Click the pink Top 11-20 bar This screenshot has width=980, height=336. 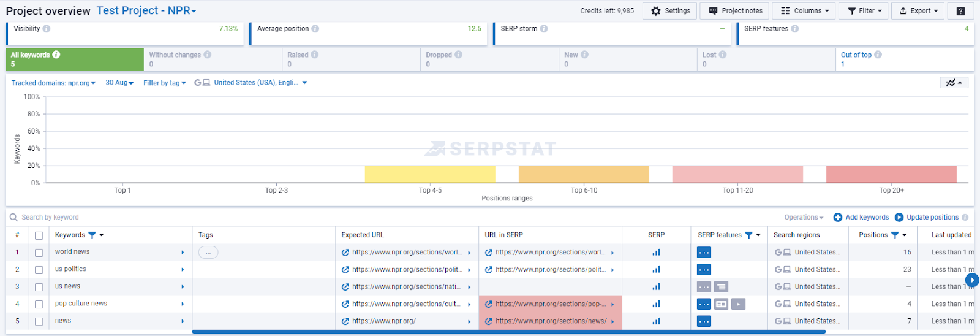tap(737, 174)
